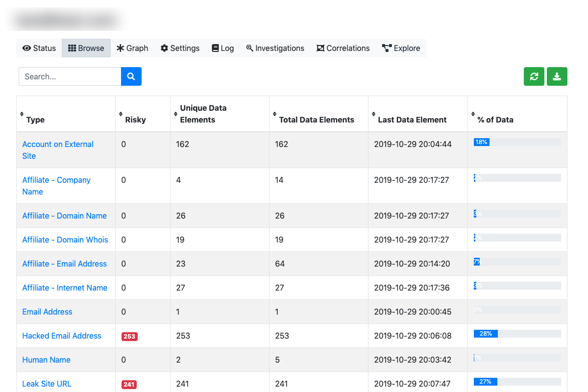Sort table by Risky column
This screenshot has width=588, height=392.
[135, 120]
